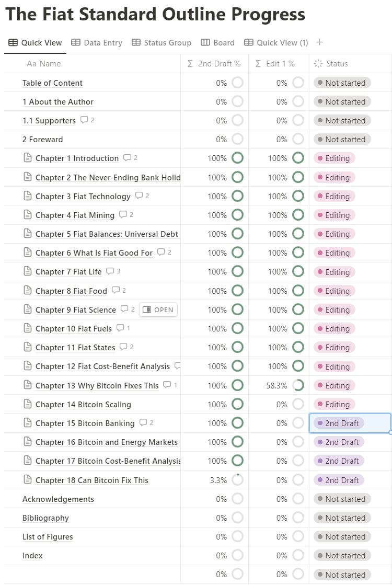Open the Acknowledgements page
This screenshot has height=585, width=392.
(x=58, y=499)
